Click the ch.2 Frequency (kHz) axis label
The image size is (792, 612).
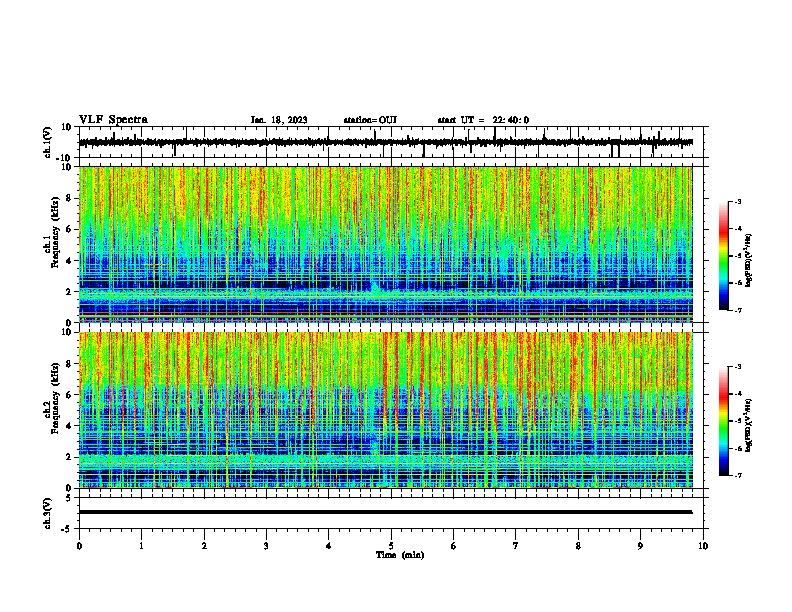(50, 398)
